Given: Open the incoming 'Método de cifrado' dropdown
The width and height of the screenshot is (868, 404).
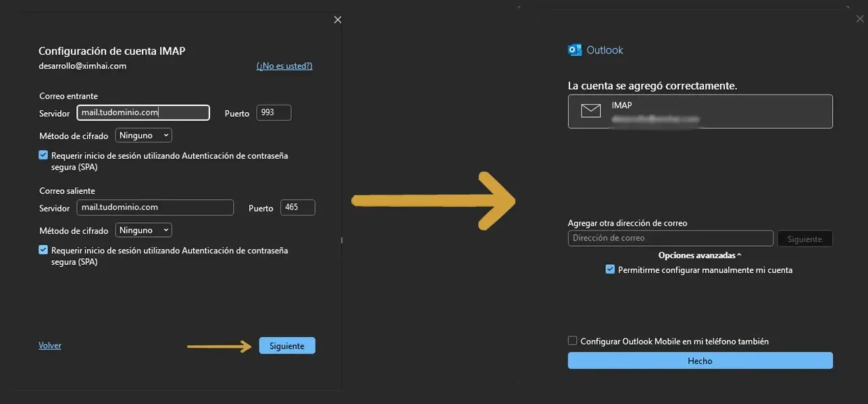Looking at the screenshot, I should (143, 134).
